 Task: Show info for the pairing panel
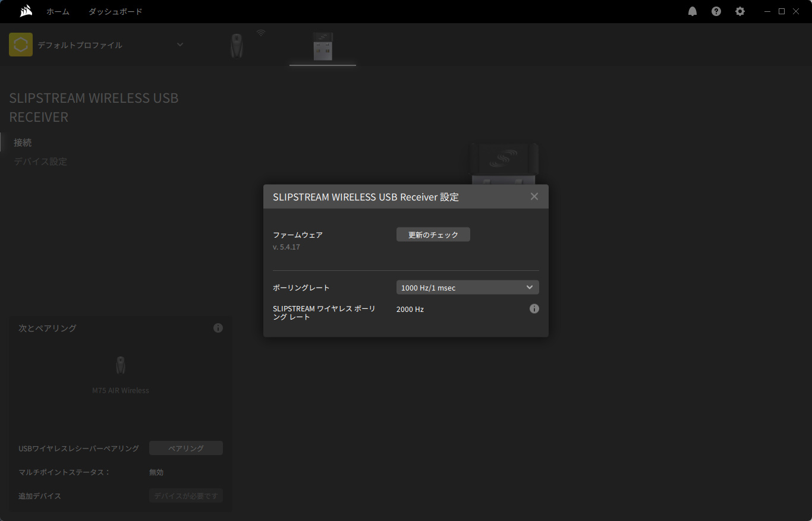click(x=218, y=328)
